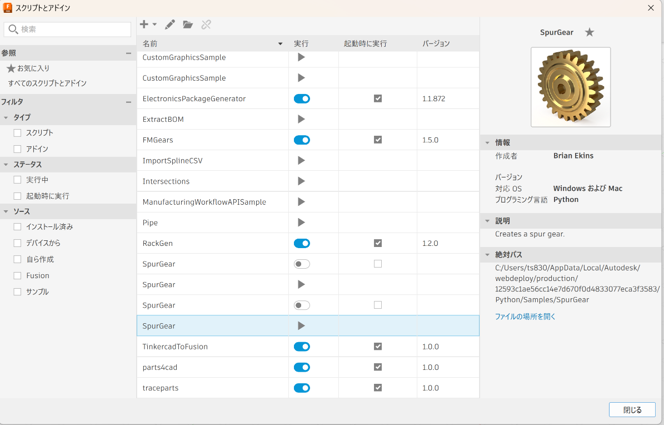Click the unlink icon in toolbar

point(206,25)
